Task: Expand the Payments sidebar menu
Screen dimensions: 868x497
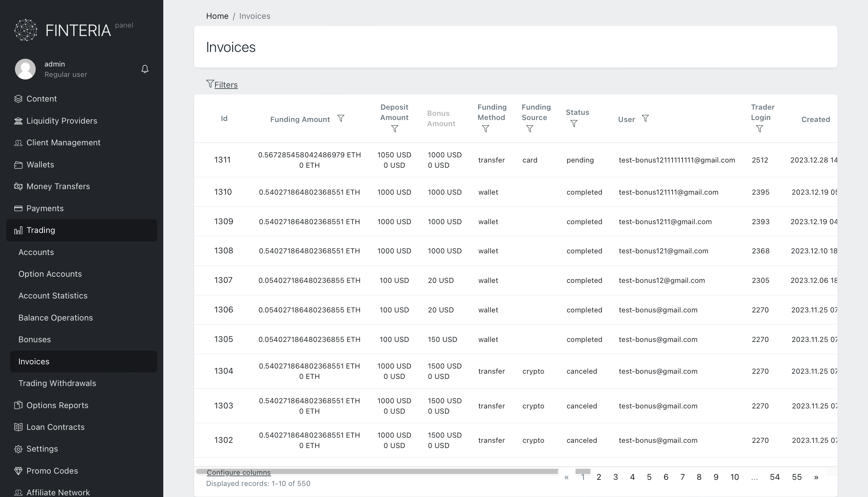Action: tap(45, 208)
